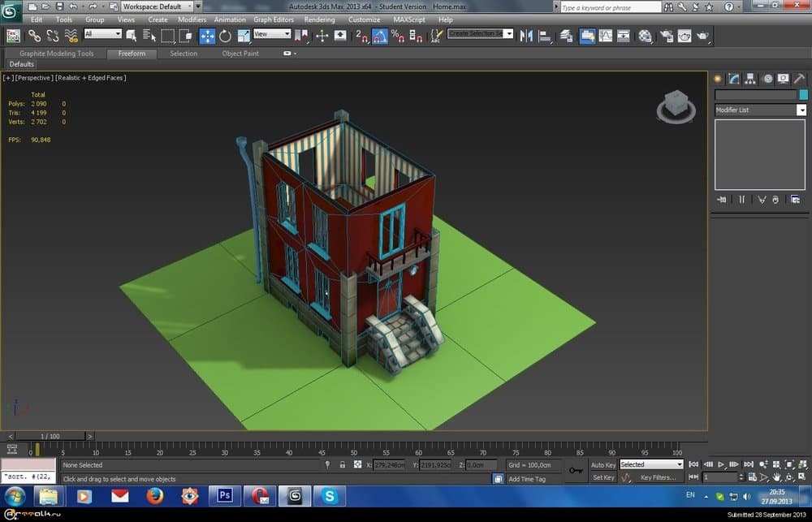Click the Key Filters... button

coord(657,477)
